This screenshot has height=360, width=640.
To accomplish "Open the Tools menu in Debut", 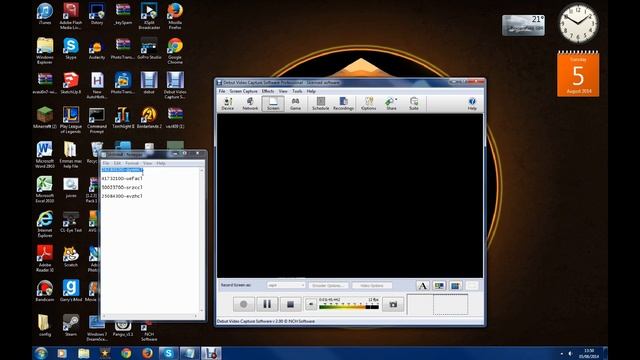I will pyautogui.click(x=297, y=91).
